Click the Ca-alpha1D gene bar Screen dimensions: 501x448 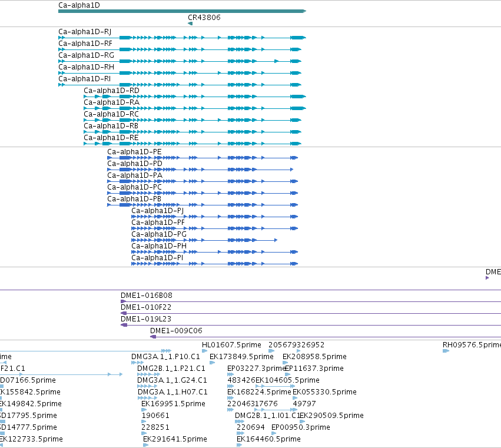click(x=182, y=11)
